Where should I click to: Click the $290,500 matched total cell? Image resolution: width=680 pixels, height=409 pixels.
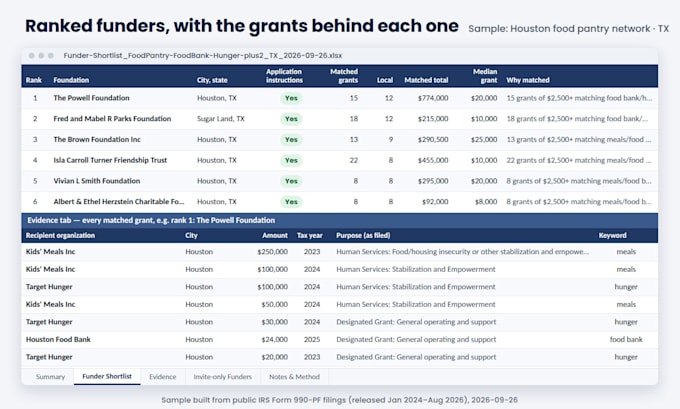click(433, 140)
